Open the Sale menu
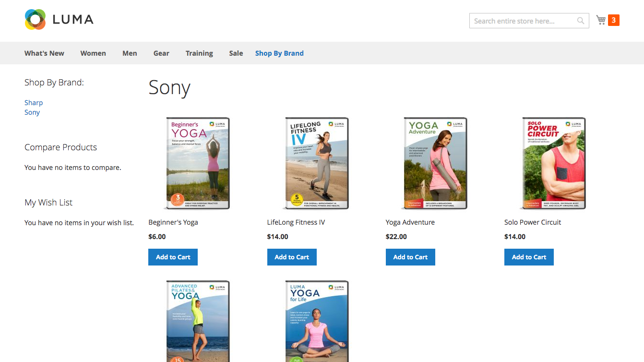The image size is (644, 362). [236, 53]
